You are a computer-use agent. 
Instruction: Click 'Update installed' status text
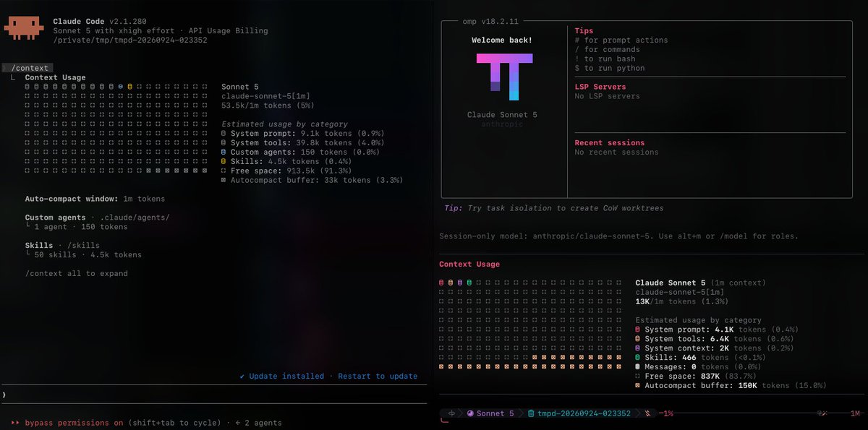click(x=287, y=377)
